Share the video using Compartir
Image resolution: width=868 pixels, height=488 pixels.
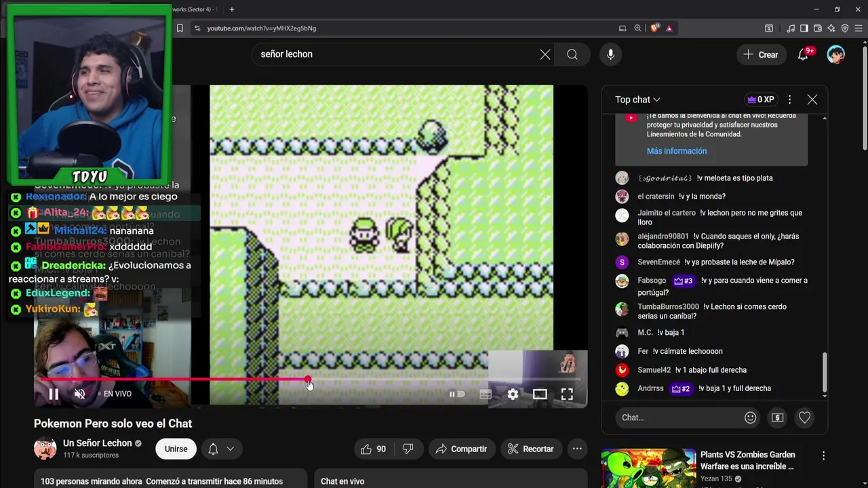[x=461, y=449]
